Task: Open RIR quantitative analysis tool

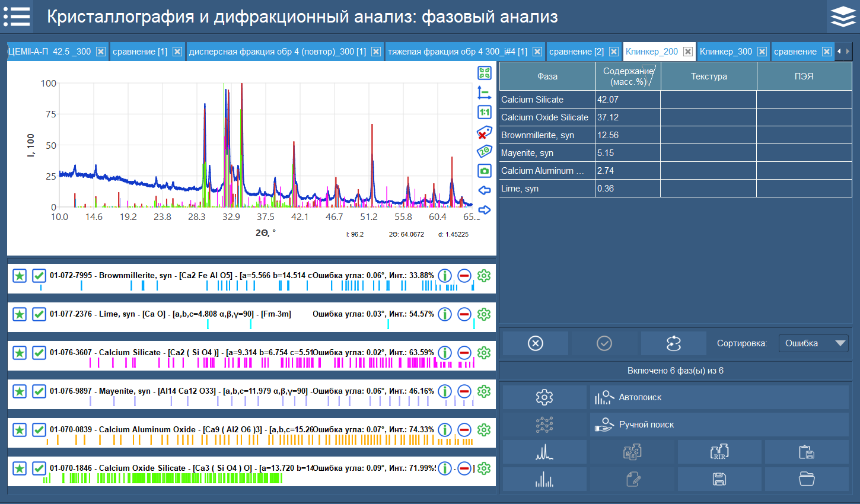Action: pyautogui.click(x=718, y=451)
